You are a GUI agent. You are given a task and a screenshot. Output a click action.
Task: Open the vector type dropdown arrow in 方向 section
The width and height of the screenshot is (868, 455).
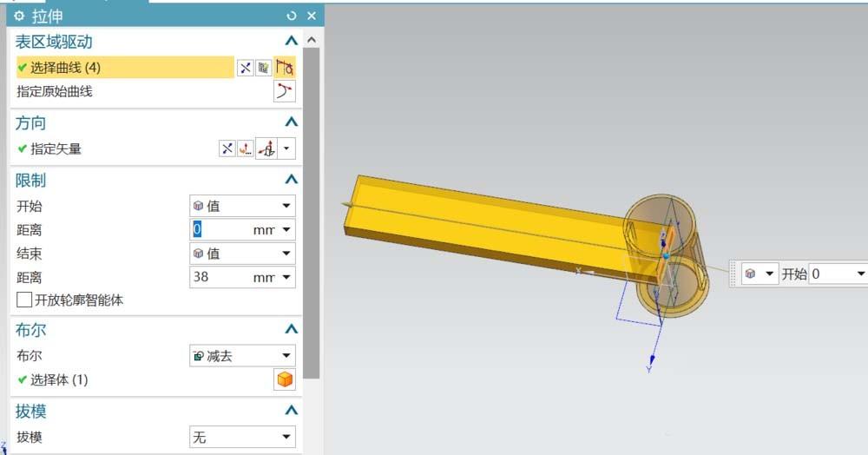[286, 148]
